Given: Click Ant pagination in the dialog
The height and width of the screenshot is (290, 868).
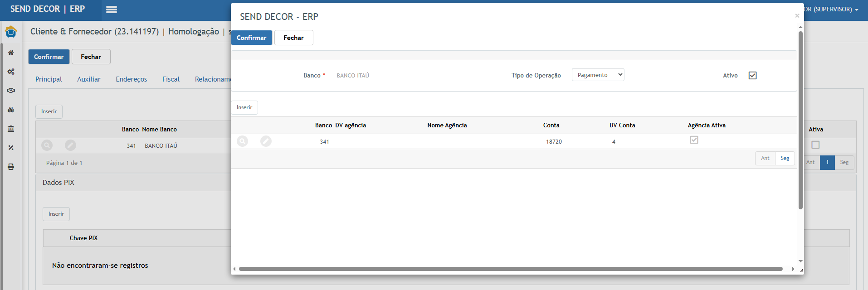Looking at the screenshot, I should point(765,158).
